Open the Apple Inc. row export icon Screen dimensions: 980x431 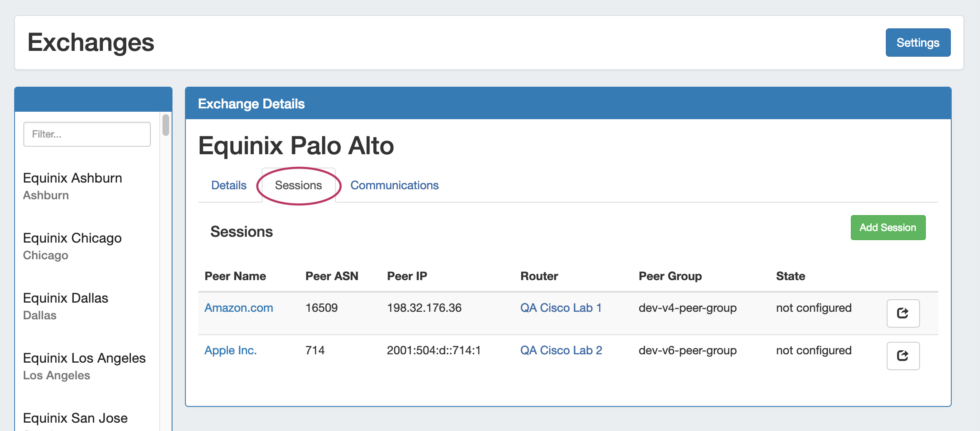(x=903, y=356)
